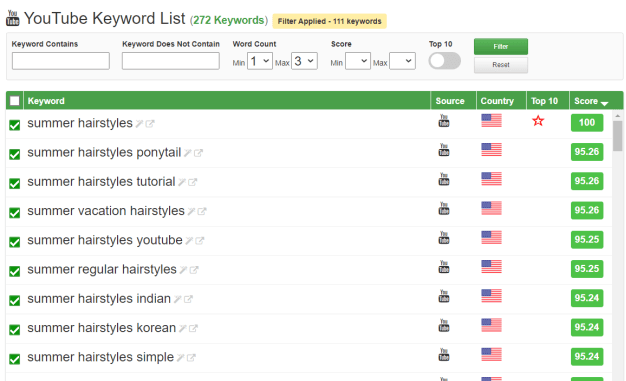Click edit pencil for 'summer regular hairstyles'

[x=183, y=270]
